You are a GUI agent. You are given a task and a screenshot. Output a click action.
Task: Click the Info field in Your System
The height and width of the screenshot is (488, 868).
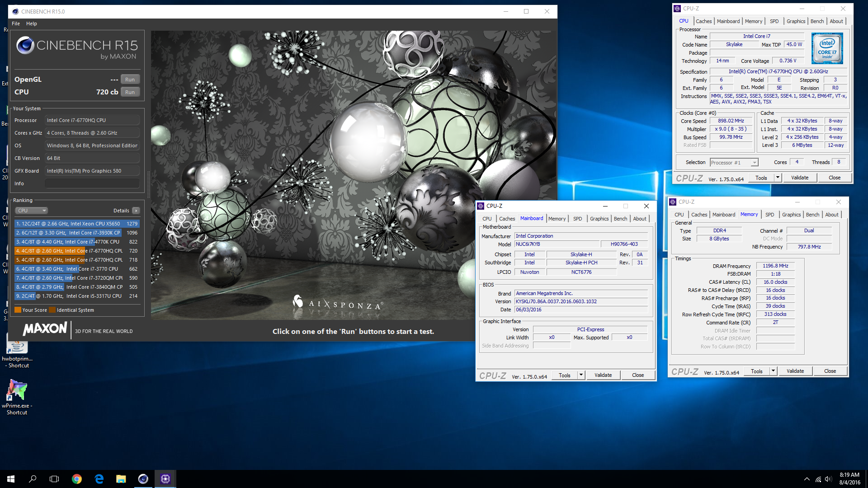tap(92, 183)
